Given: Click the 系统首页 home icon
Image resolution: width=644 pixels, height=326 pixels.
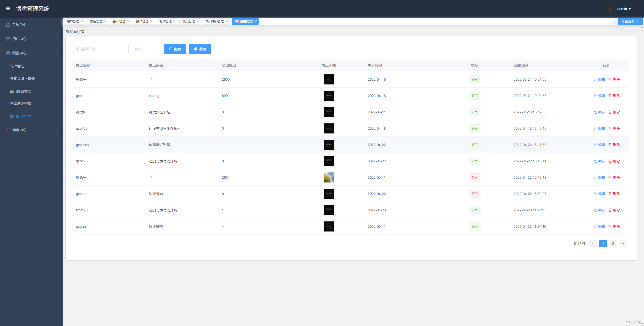Looking at the screenshot, I should (x=8, y=25).
